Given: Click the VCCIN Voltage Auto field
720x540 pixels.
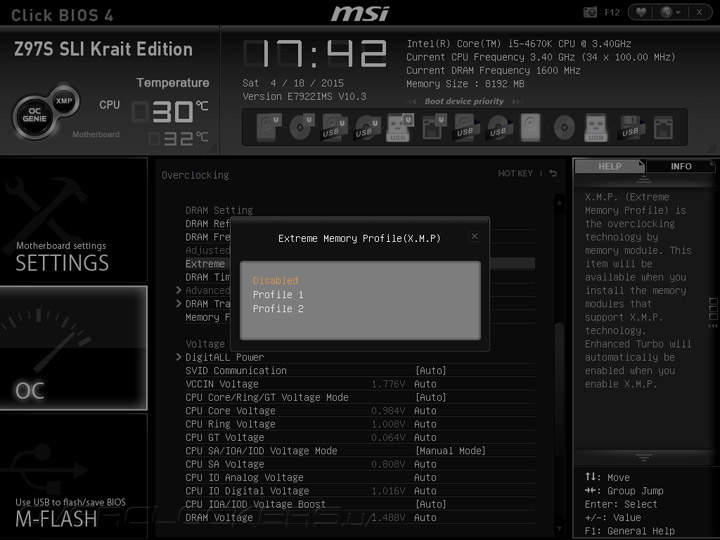Looking at the screenshot, I should (425, 384).
